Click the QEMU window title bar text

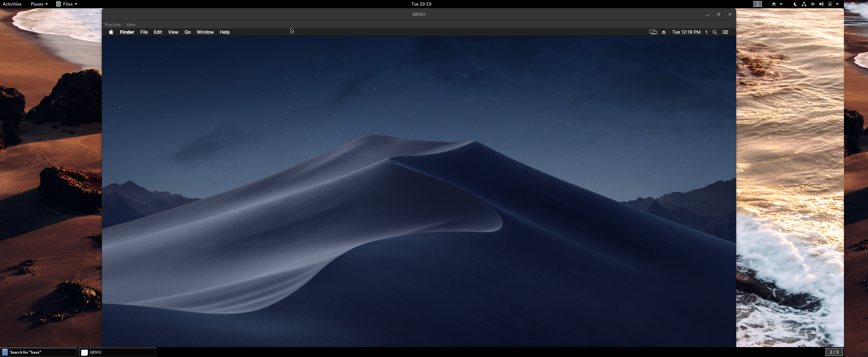419,14
